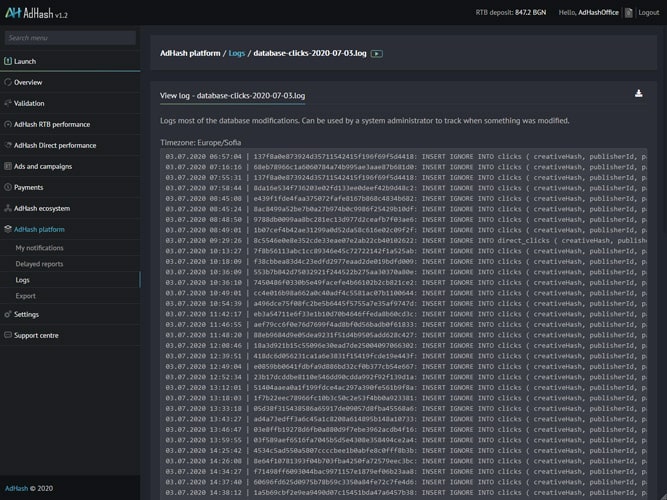Click the green video icon beside log filename
Image resolution: width=667 pixels, height=500 pixels.
pyautogui.click(x=376, y=53)
